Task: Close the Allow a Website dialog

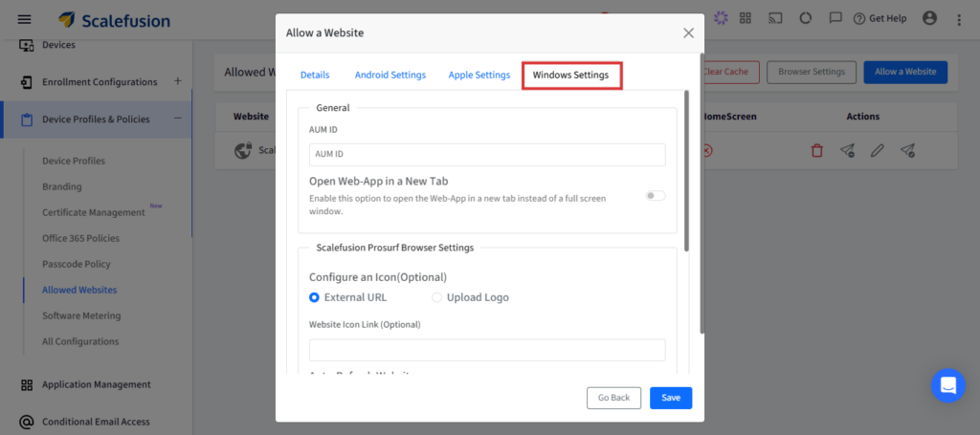Action: [688, 33]
